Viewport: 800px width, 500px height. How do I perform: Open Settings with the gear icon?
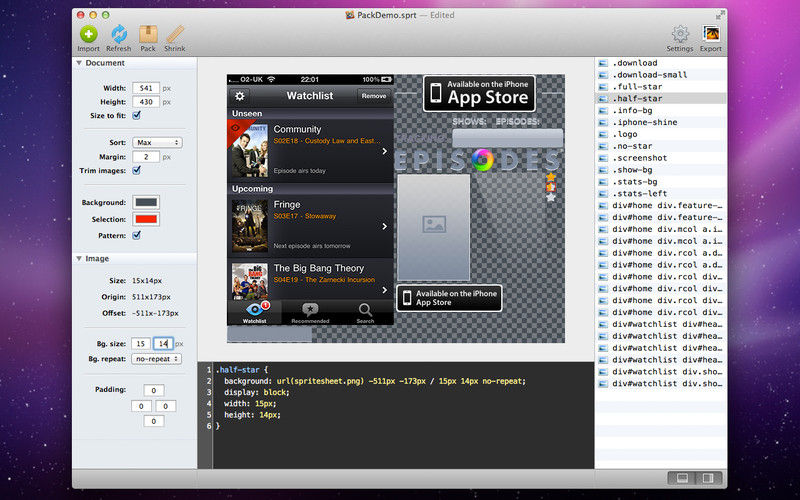pos(680,35)
